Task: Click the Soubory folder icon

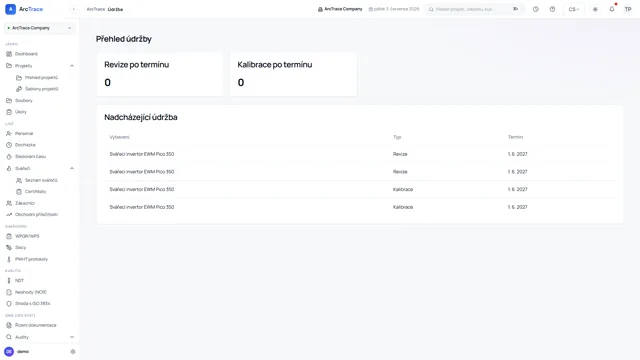Action: click(x=9, y=100)
